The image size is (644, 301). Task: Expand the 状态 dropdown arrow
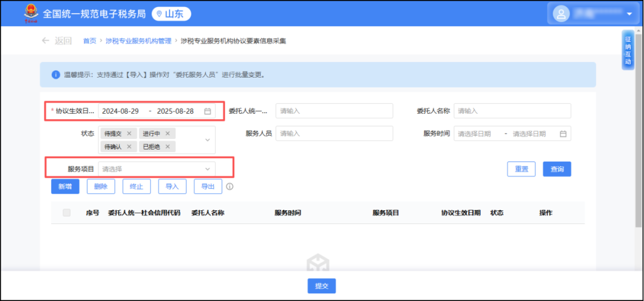click(x=208, y=140)
